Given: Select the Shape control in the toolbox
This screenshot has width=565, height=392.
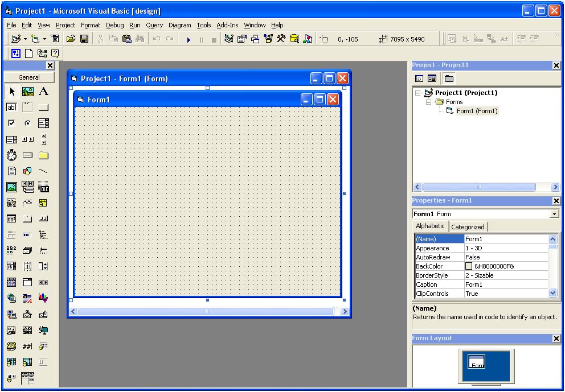Looking at the screenshot, I should click(28, 171).
